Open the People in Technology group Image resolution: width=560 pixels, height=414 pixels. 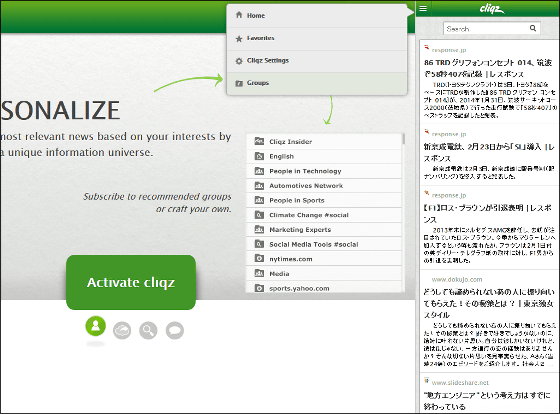pos(324,171)
